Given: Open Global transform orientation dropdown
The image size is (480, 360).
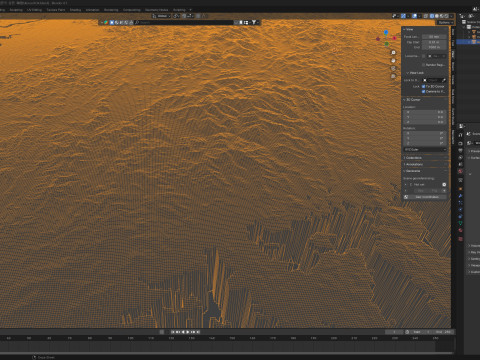Looking at the screenshot, I should (161, 16).
